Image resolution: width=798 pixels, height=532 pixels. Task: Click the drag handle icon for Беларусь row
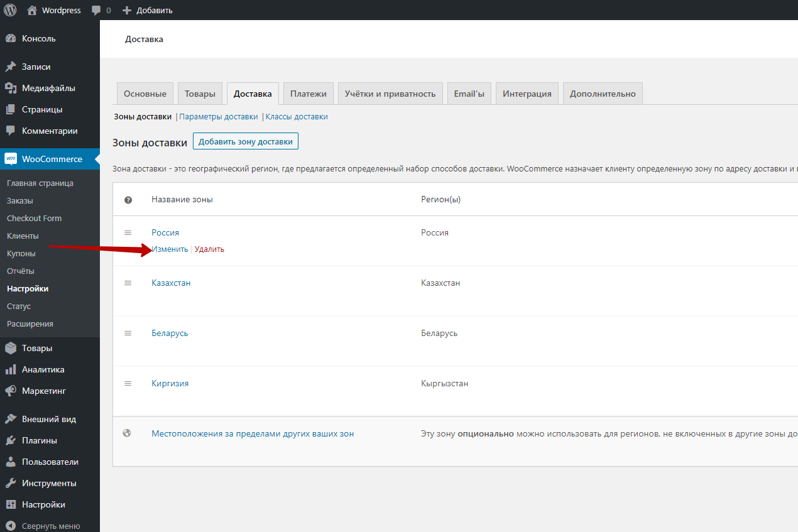pyautogui.click(x=128, y=333)
